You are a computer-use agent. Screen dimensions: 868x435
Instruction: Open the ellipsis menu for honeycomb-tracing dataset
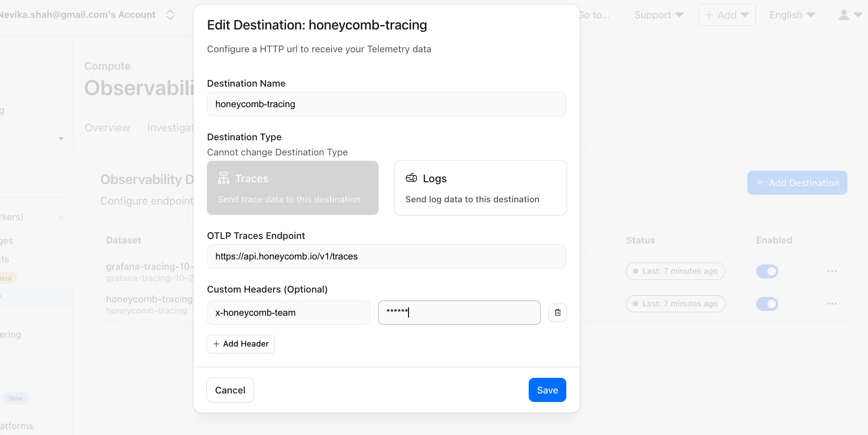tap(832, 304)
